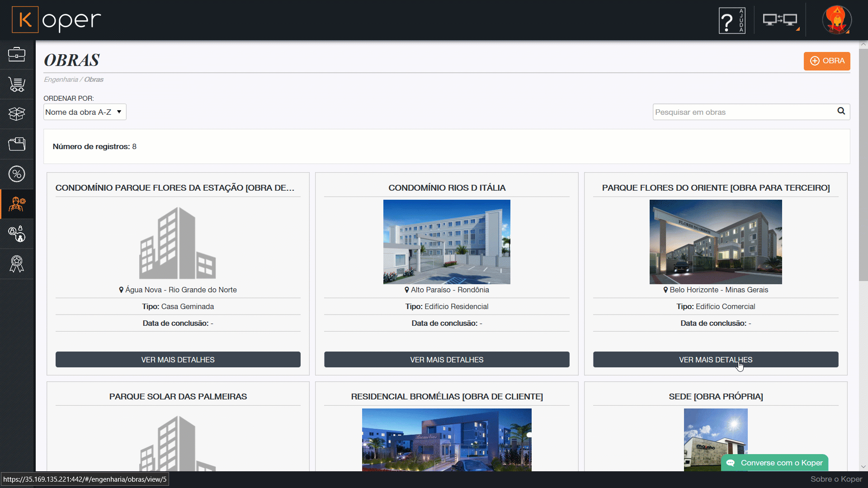
Task: Click the Sobre o Koper link
Action: pyautogui.click(x=836, y=479)
